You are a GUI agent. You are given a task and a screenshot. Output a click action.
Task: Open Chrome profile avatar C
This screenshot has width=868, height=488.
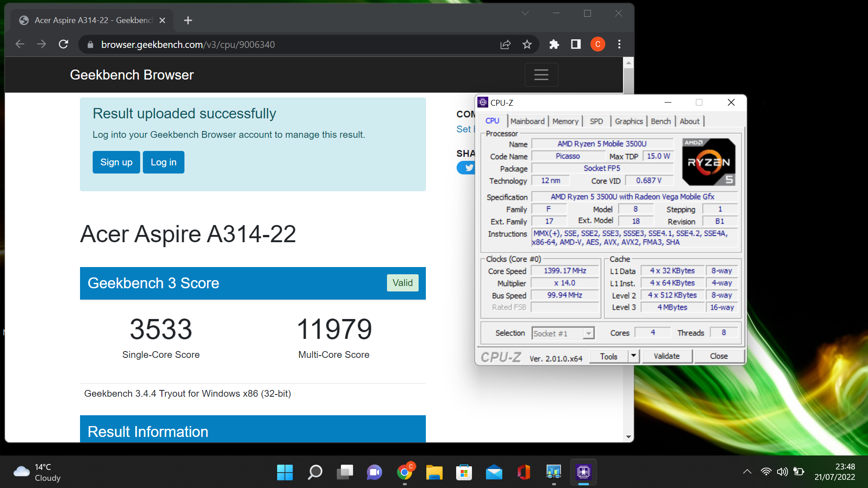tap(598, 44)
